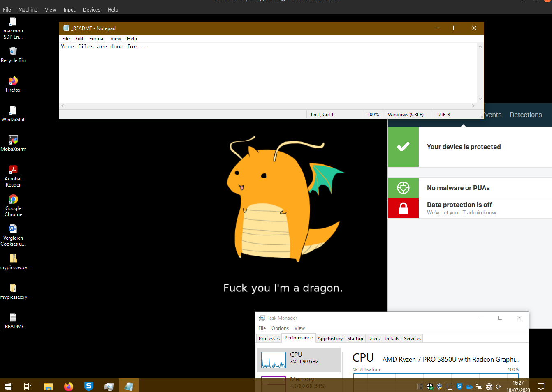This screenshot has height=392, width=552.
Task: Open Notepad Edit menu
Action: (x=79, y=39)
